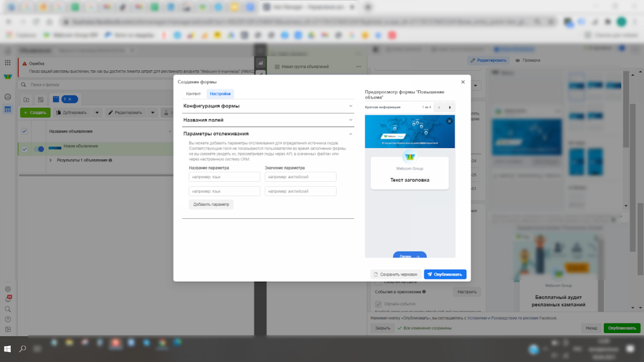Click the first 'Название параметра' input field
This screenshot has height=362, width=644.
point(224,177)
